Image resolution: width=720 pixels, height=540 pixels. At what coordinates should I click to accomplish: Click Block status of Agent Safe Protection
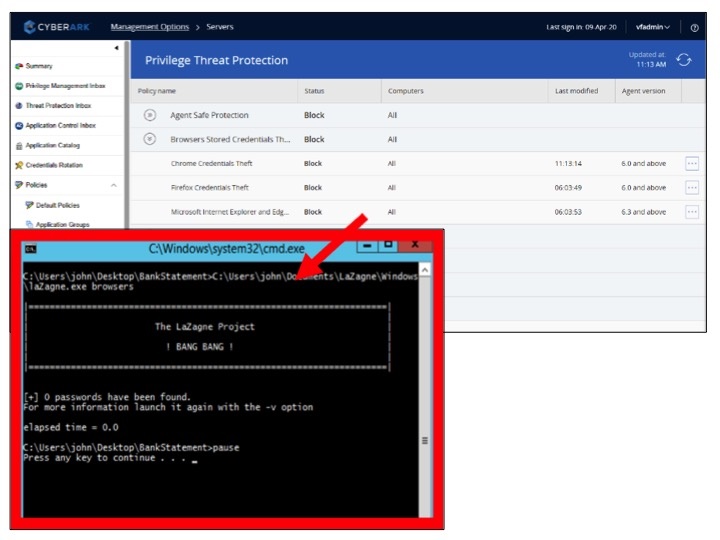314,115
